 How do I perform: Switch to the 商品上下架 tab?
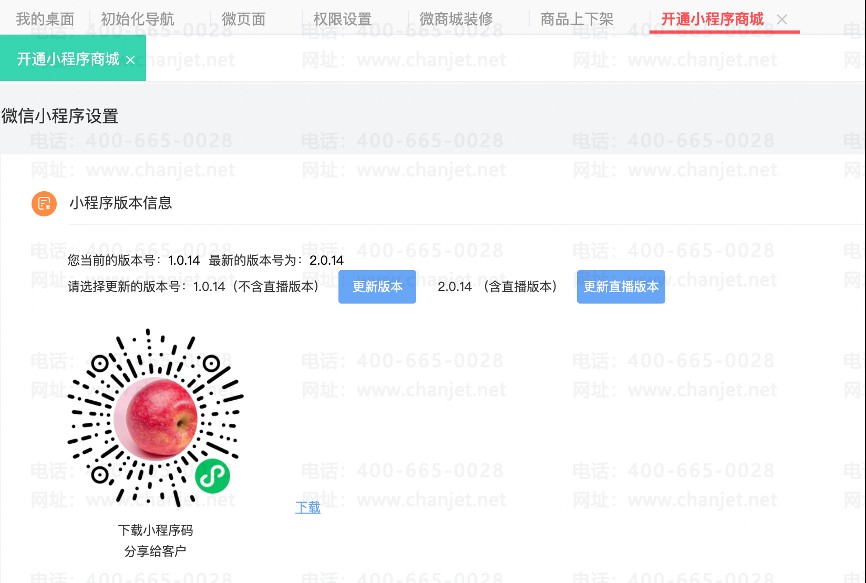(577, 19)
